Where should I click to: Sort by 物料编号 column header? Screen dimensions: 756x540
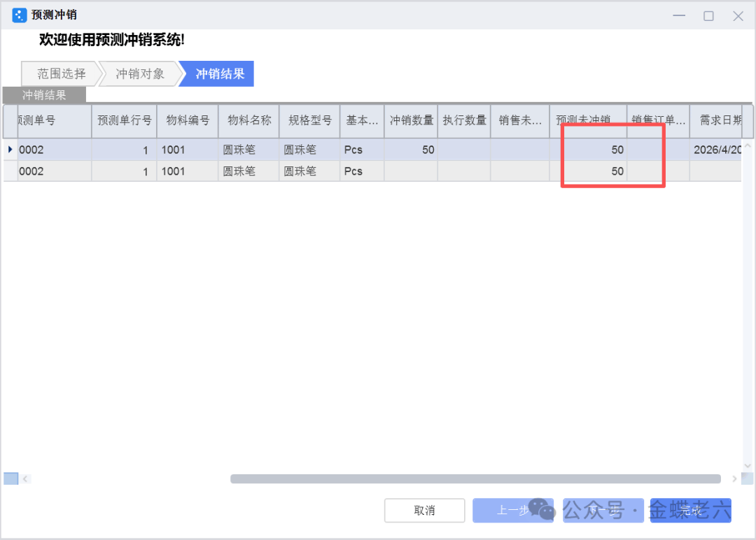point(187,120)
